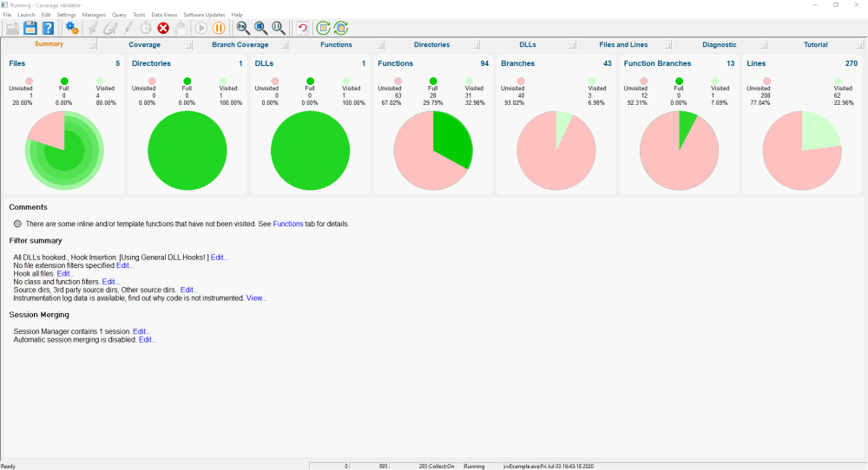Switch to the Diagnostic tab
The height and width of the screenshot is (470, 868).
point(719,45)
